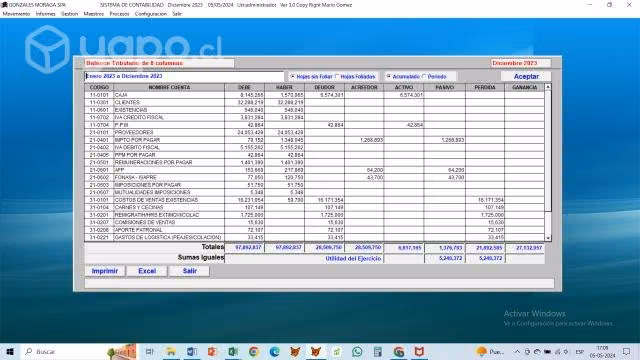Open Word from the taskbar
The height and width of the screenshot is (360, 640).
point(191,351)
